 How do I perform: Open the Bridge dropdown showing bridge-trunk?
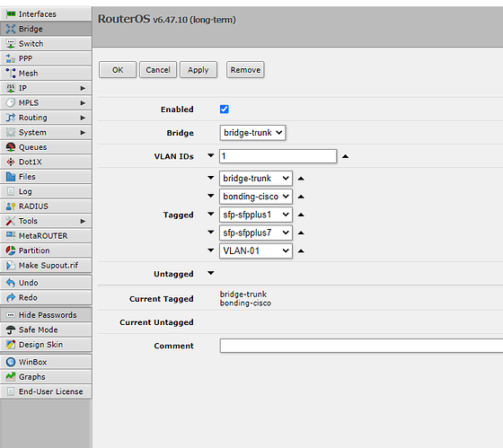click(252, 133)
